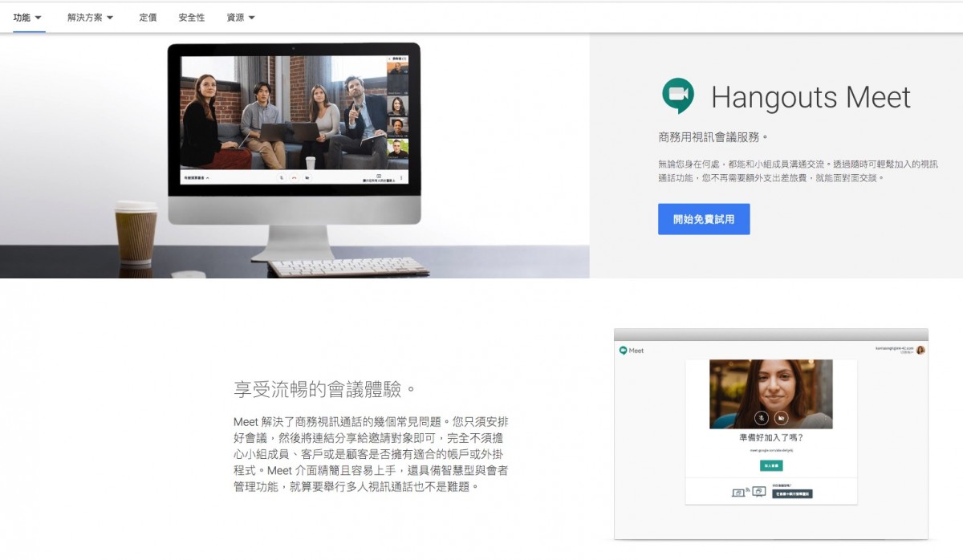Viewport: 963px width, 560px height.
Task: Select the bottom participant thumbnail with green background
Action: pos(397,148)
